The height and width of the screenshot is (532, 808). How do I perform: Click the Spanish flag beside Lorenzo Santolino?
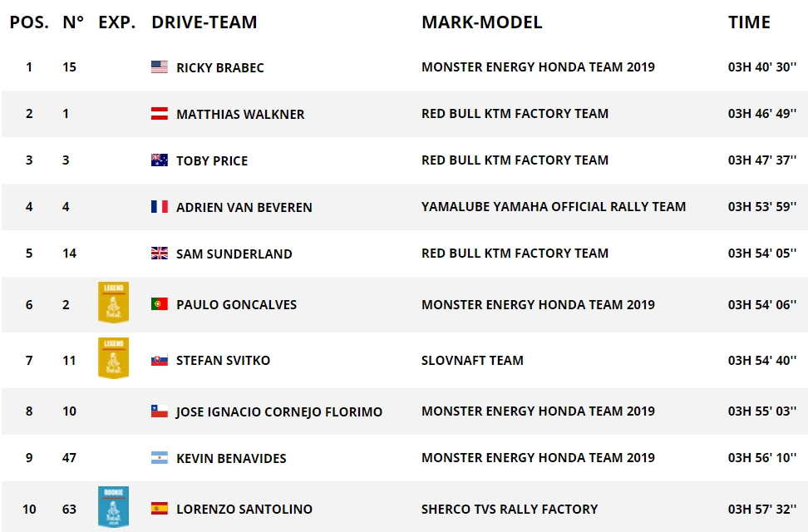160,509
